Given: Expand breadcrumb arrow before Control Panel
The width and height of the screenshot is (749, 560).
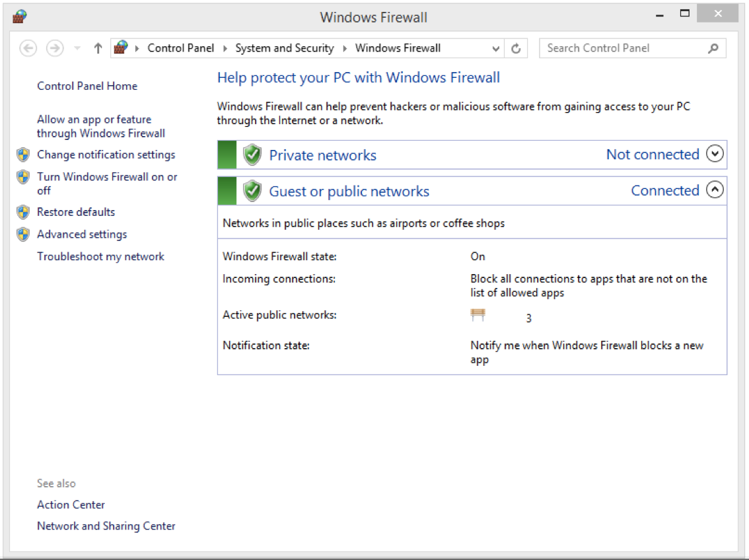Looking at the screenshot, I should 137,48.
